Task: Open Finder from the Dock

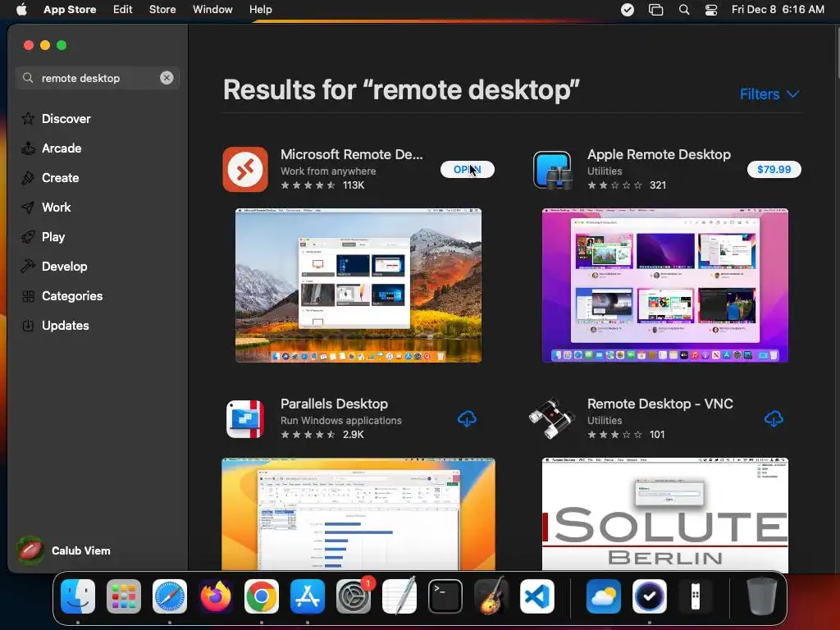Action: point(78,596)
